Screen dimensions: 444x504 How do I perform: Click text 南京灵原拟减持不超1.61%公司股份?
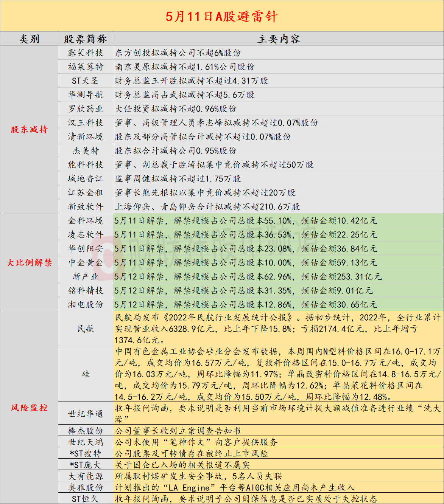coord(185,67)
